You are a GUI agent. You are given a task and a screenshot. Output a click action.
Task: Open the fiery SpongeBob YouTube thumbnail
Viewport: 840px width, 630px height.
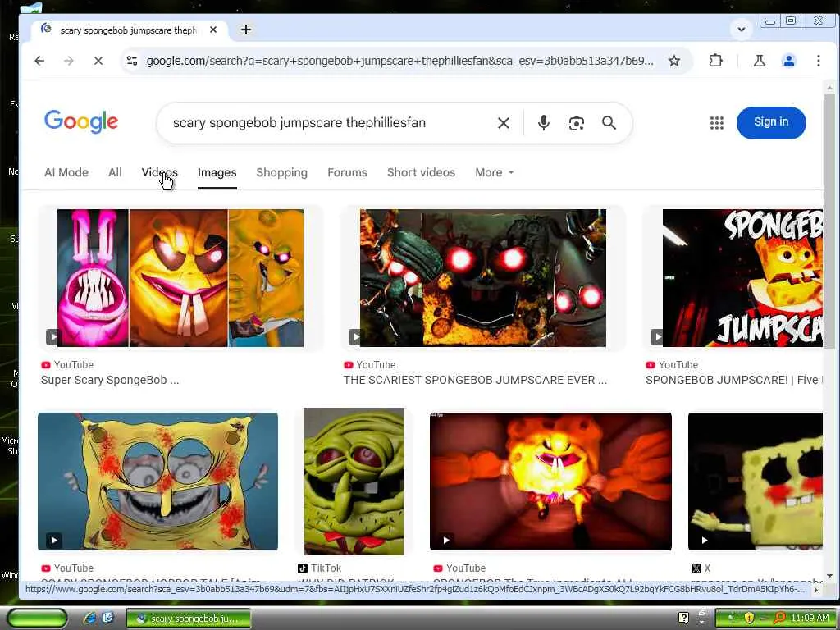tap(550, 481)
